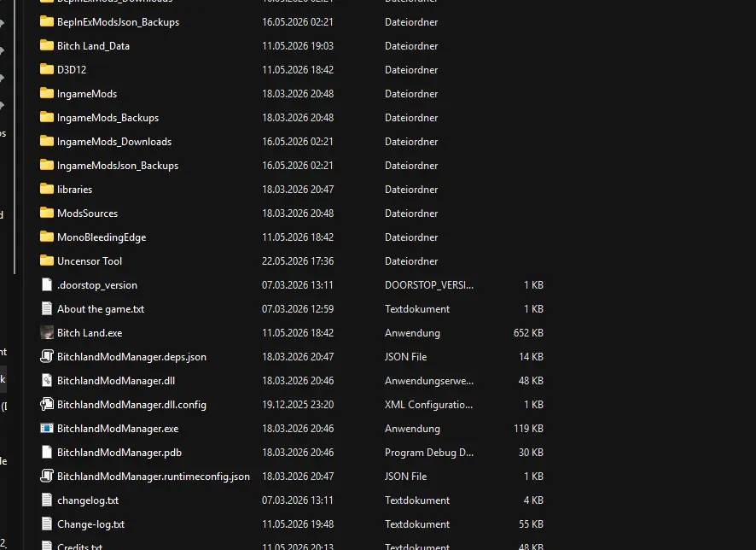Viewport: 756px width, 550px height.
Task: Select the BitchlandModManager.dll.config file name
Action: coord(131,405)
